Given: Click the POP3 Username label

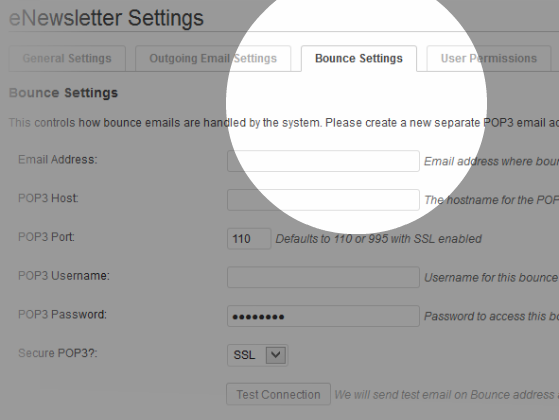Looking at the screenshot, I should [64, 276].
